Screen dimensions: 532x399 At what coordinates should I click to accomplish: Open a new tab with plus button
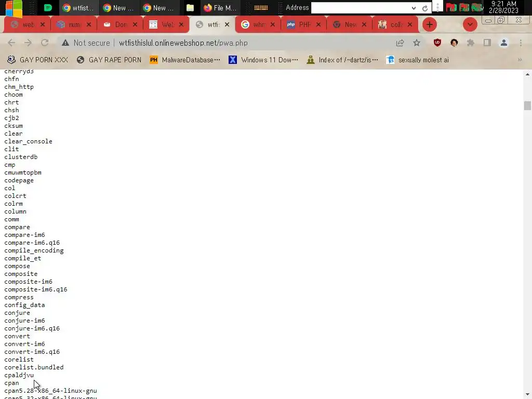click(430, 24)
